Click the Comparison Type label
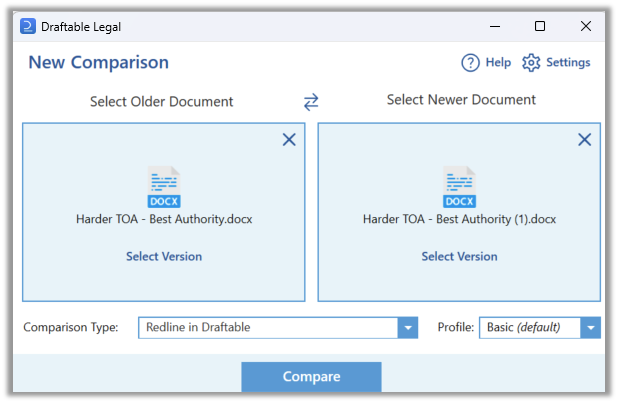The height and width of the screenshot is (403, 618). pos(71,327)
